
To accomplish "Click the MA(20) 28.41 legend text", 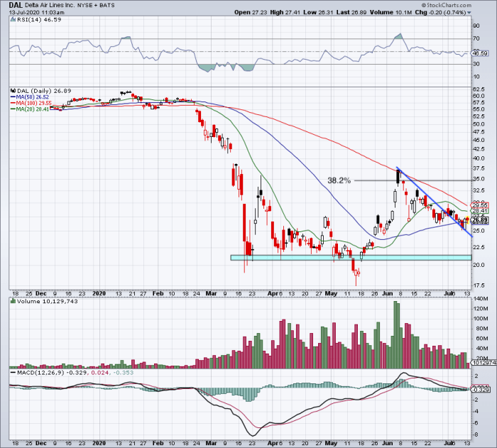I will 33,109.
